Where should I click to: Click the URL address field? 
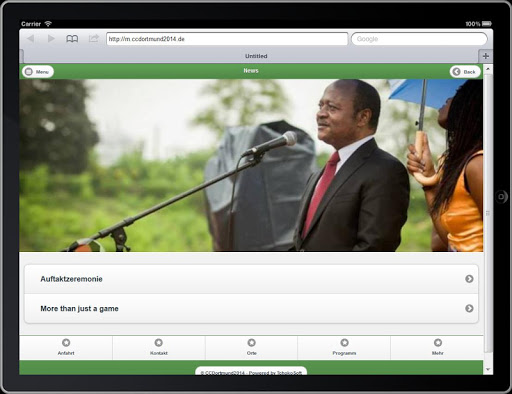(x=227, y=39)
